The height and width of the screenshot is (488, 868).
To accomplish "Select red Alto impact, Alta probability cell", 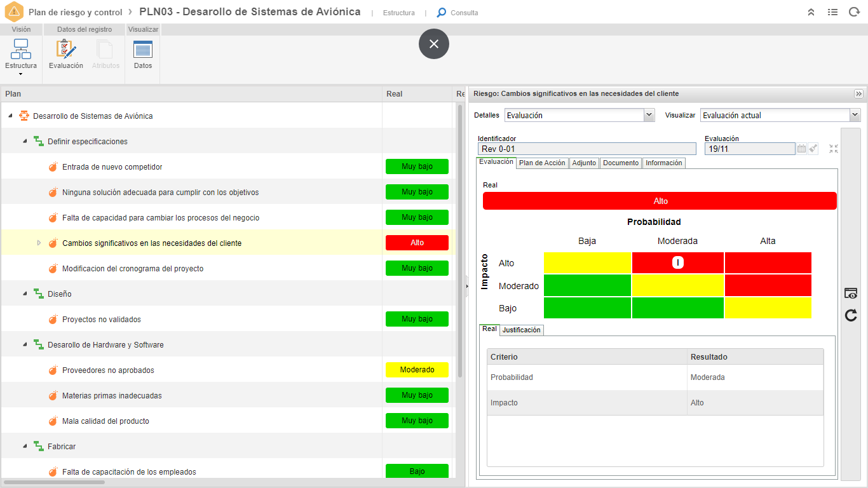I will (x=768, y=263).
